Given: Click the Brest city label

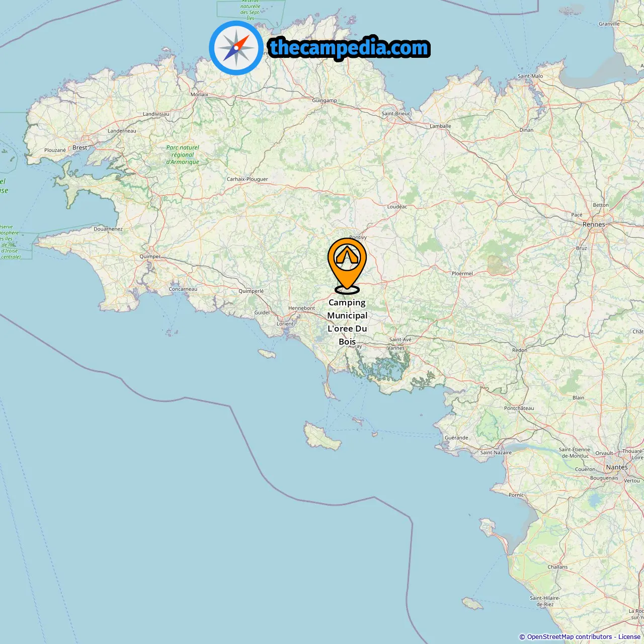Looking at the screenshot, I should pos(79,147).
